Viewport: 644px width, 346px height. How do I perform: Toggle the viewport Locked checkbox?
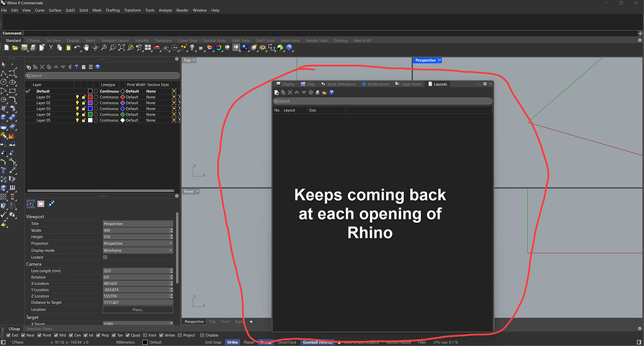click(x=105, y=257)
